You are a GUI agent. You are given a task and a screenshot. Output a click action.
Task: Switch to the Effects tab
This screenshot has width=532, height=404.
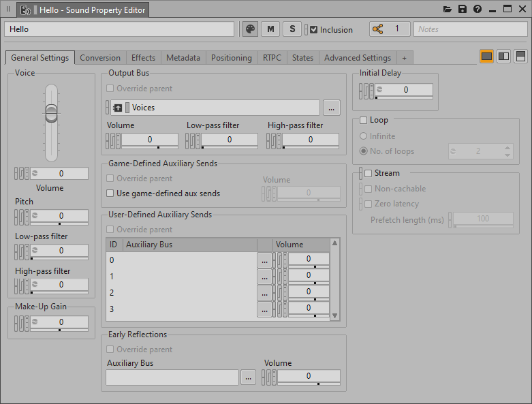pyautogui.click(x=143, y=58)
